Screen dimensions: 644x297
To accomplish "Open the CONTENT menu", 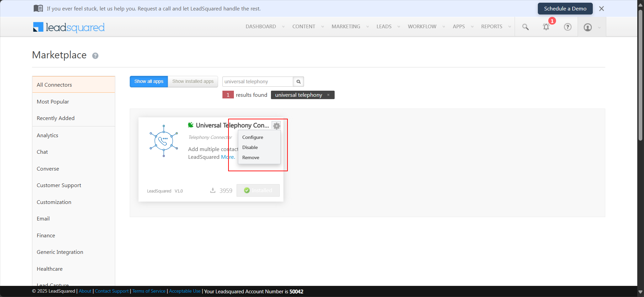I will [x=304, y=27].
